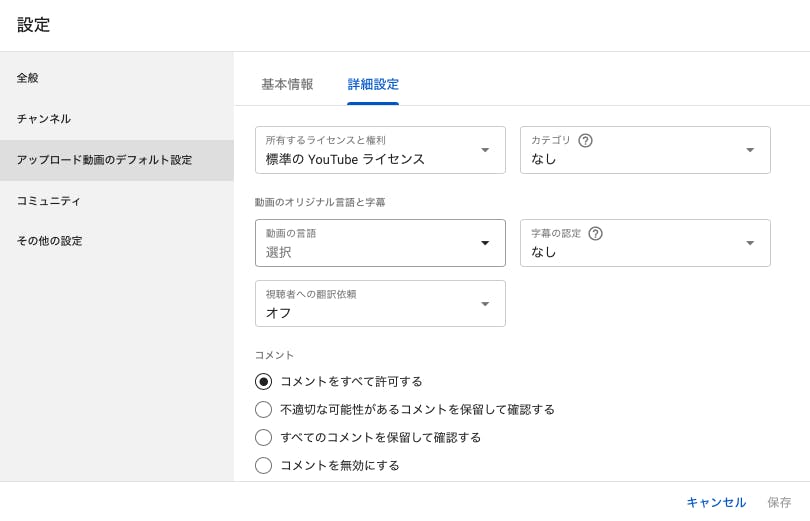Open the 動画の言語 dropdown
This screenshot has height=521, width=810.
click(x=380, y=243)
